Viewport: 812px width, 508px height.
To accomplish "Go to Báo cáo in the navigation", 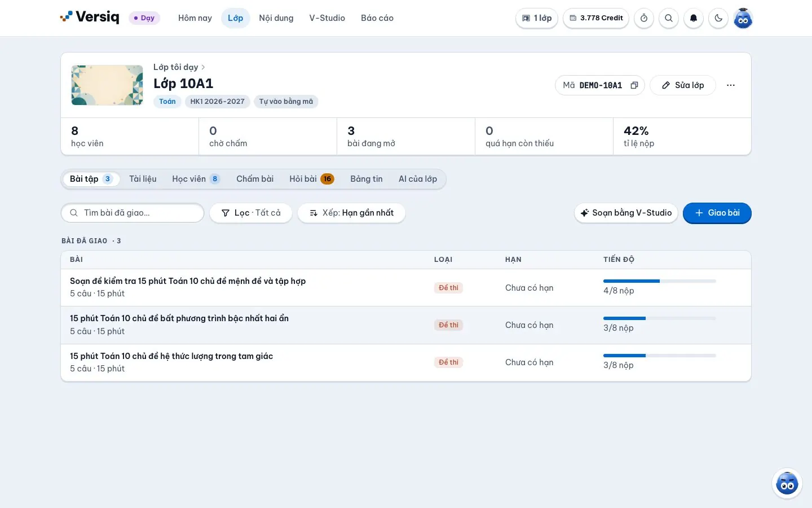I will coord(377,18).
